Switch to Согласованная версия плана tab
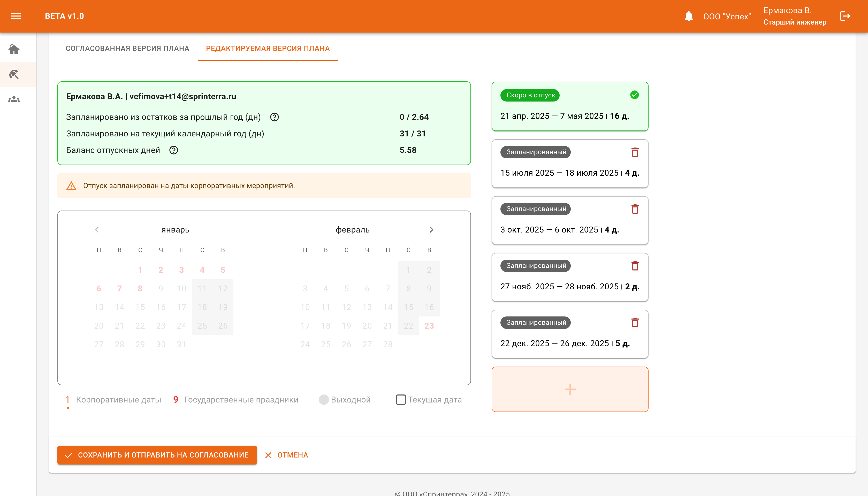868x496 pixels. point(127,48)
